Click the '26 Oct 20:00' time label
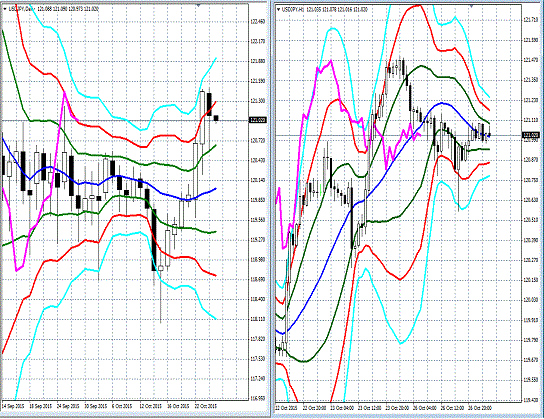The width and height of the screenshot is (544, 419). point(479,408)
